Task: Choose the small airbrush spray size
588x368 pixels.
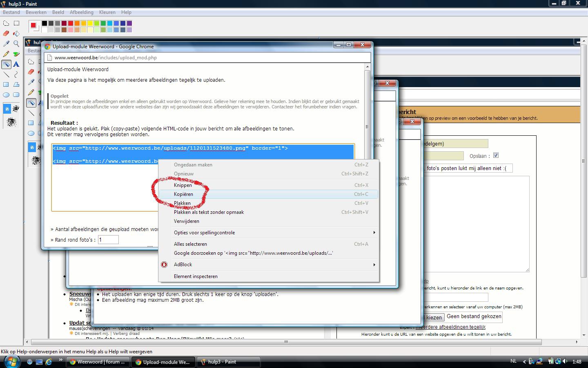Action: (x=7, y=109)
